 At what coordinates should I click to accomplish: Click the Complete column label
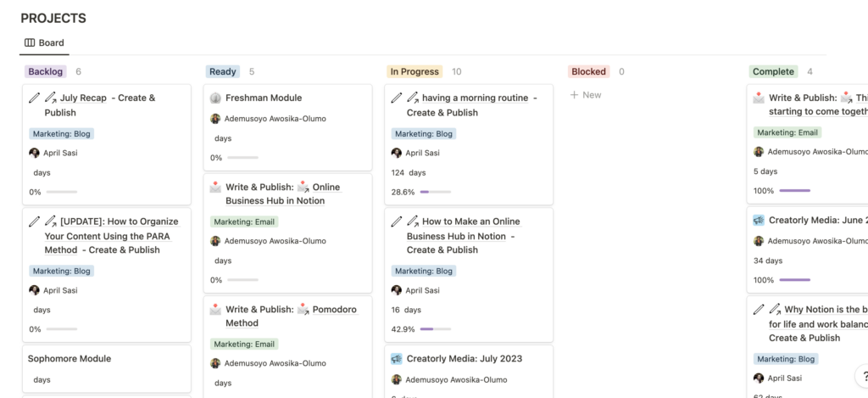coord(773,71)
